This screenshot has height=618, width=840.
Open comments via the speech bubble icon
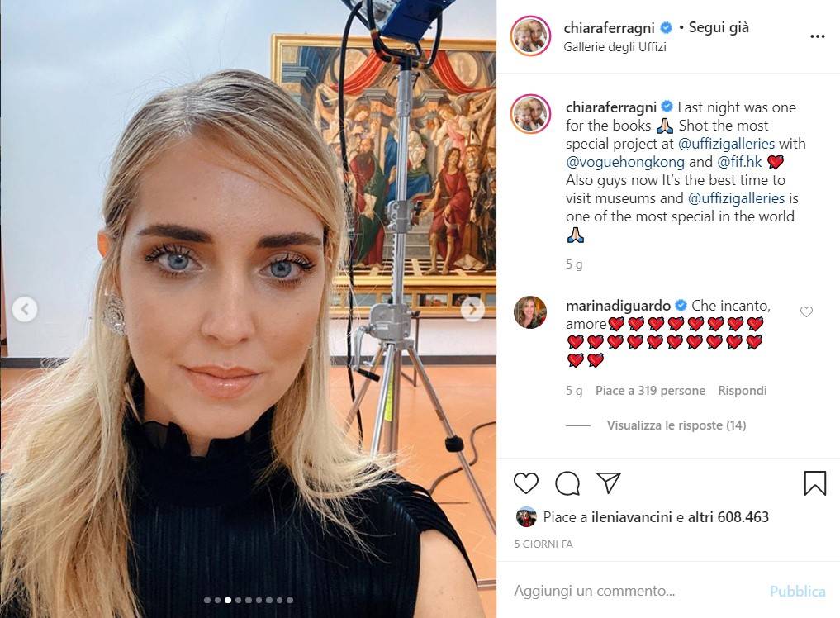click(567, 483)
